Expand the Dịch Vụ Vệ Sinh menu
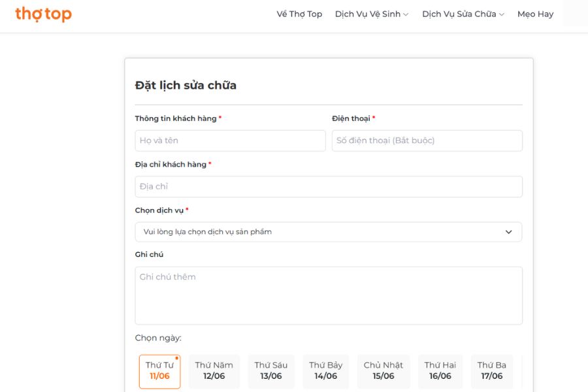Viewport: 588px width, 392px height. click(372, 14)
